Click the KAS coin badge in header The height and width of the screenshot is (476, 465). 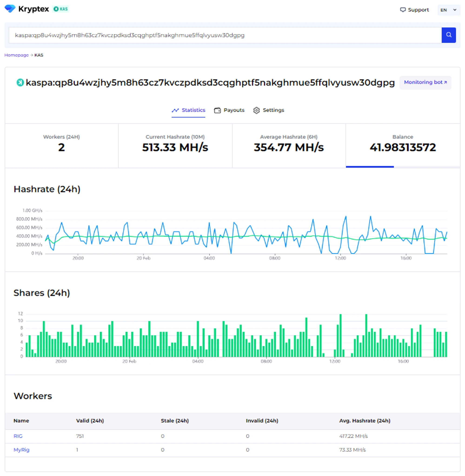(x=61, y=9)
